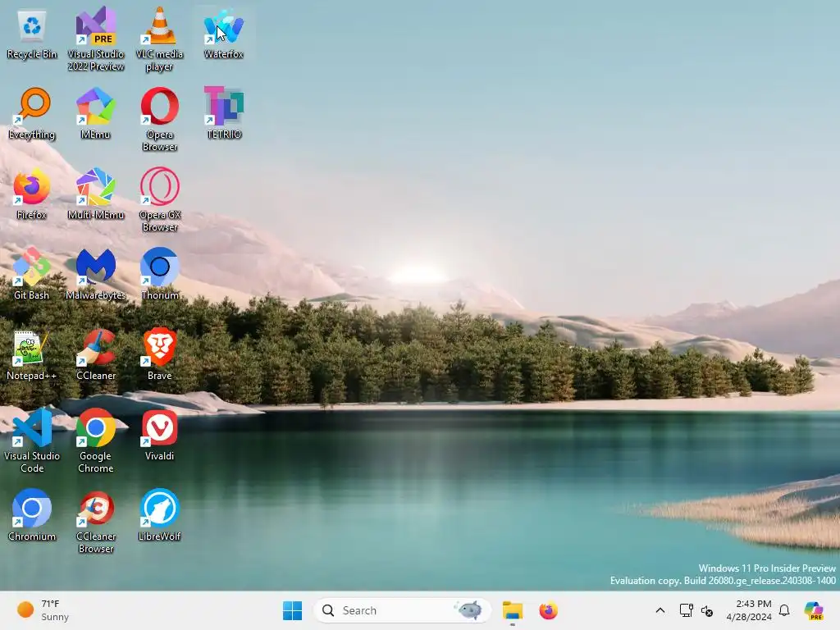This screenshot has width=840, height=630.
Task: Select the Chromium desktop shortcut
Action: [32, 515]
